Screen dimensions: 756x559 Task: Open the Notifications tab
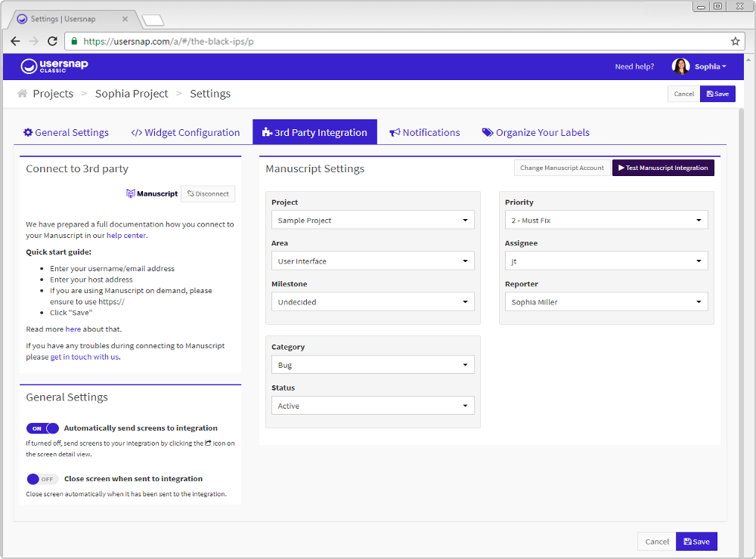[x=424, y=132]
